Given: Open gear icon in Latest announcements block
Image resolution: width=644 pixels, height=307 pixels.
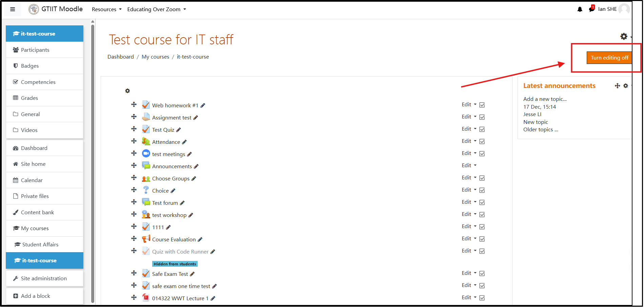Looking at the screenshot, I should pos(626,86).
